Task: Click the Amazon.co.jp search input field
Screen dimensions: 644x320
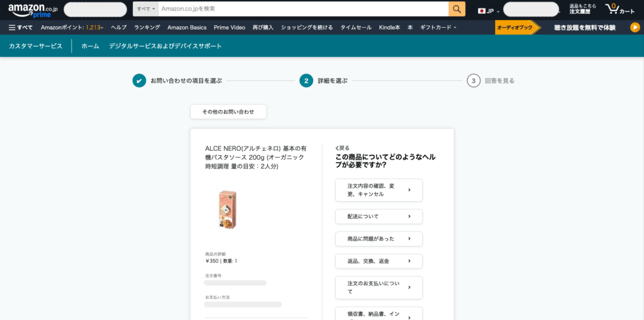Action: pos(303,9)
